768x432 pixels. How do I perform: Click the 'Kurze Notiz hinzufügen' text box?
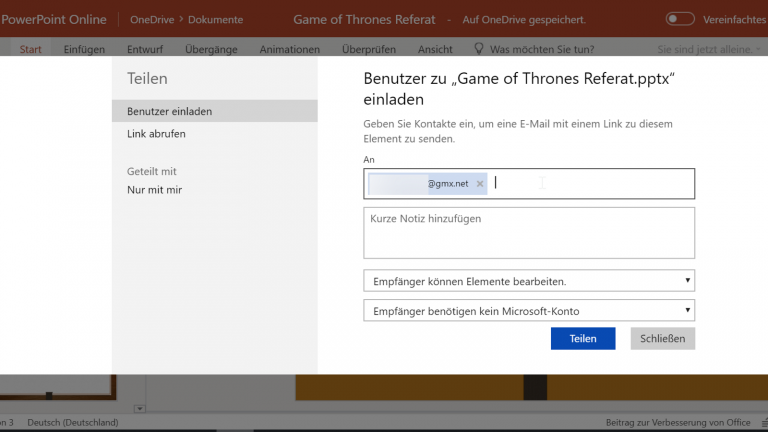tap(529, 233)
